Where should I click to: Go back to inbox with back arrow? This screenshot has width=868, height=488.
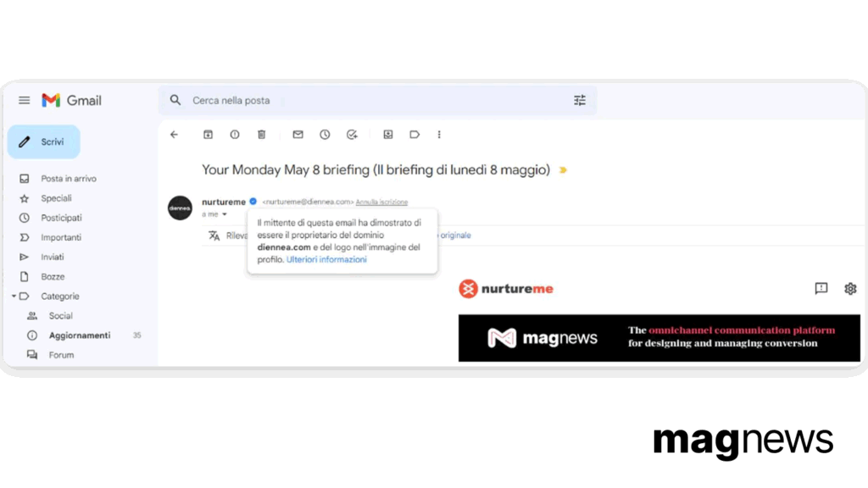click(x=175, y=135)
